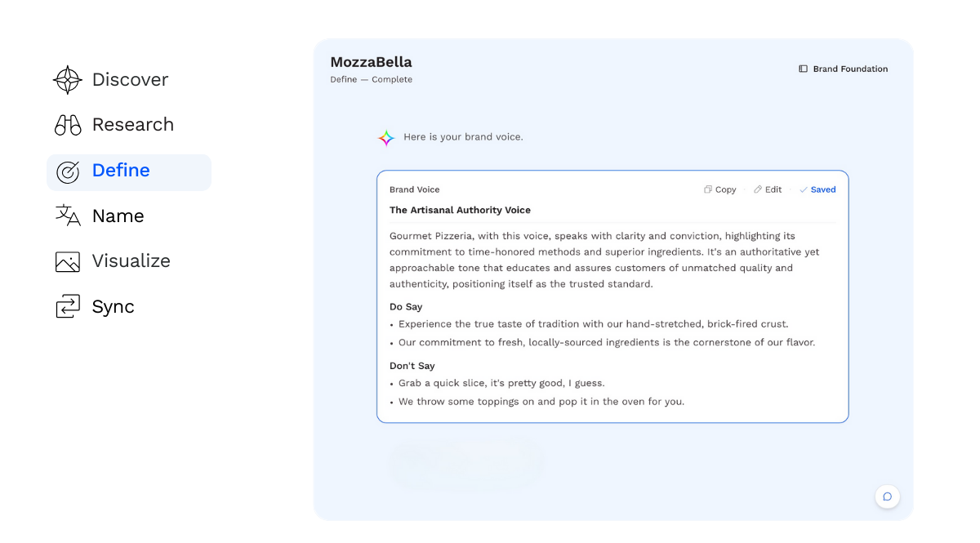The image size is (980, 543).
Task: Click the Brand Foundation panel icon
Action: click(803, 69)
